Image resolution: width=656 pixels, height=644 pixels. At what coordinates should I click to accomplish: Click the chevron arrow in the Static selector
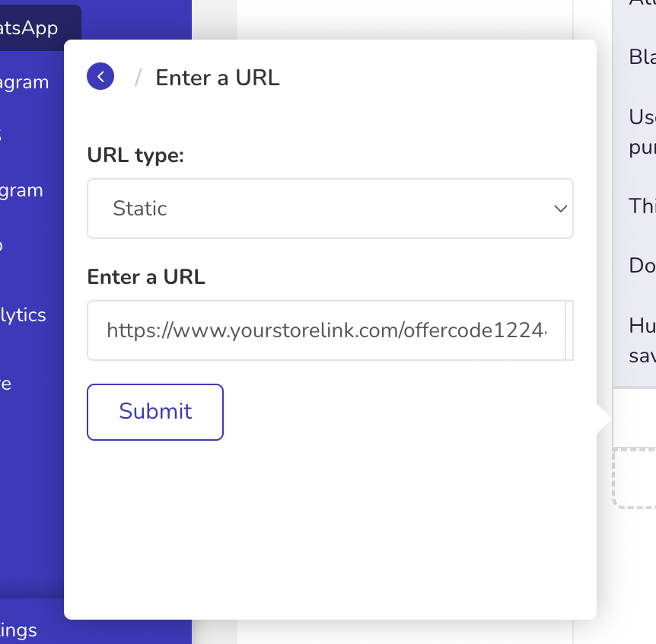point(560,209)
